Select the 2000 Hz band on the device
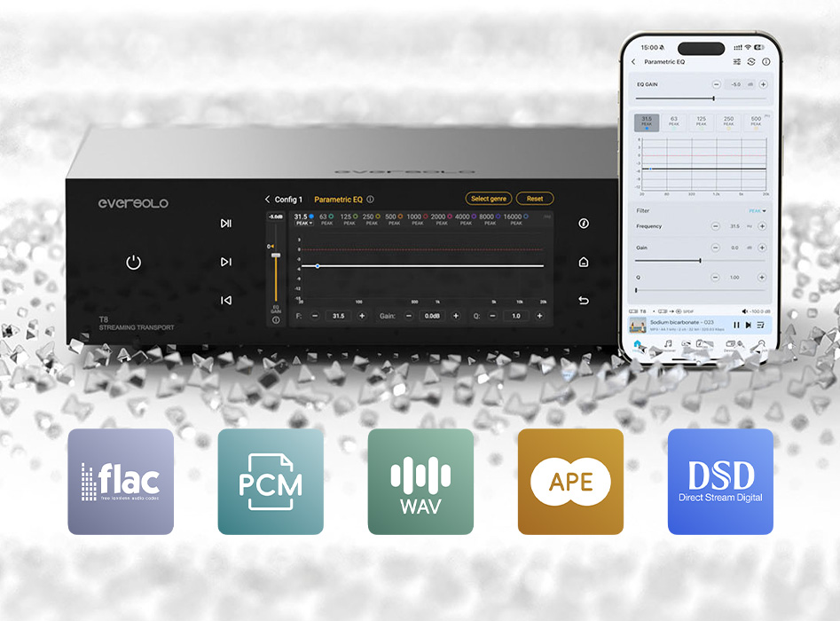 pos(442,219)
